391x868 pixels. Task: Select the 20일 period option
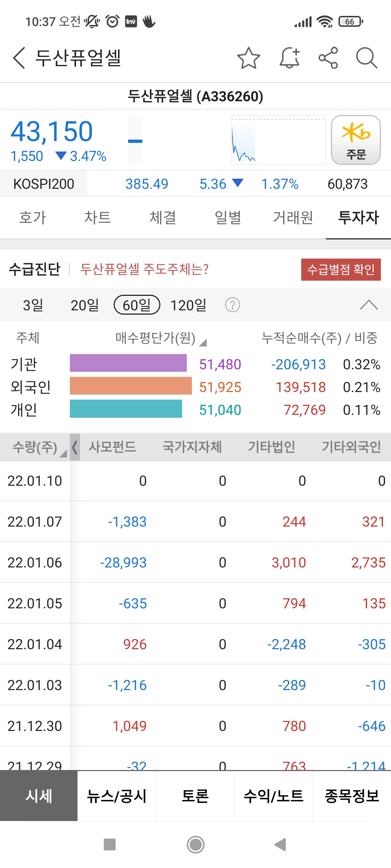[85, 305]
